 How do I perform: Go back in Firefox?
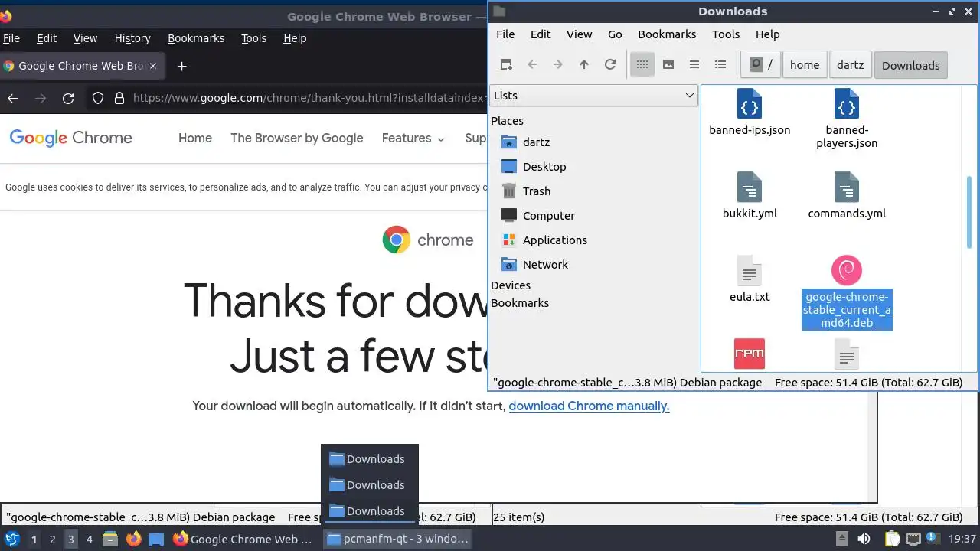13,98
